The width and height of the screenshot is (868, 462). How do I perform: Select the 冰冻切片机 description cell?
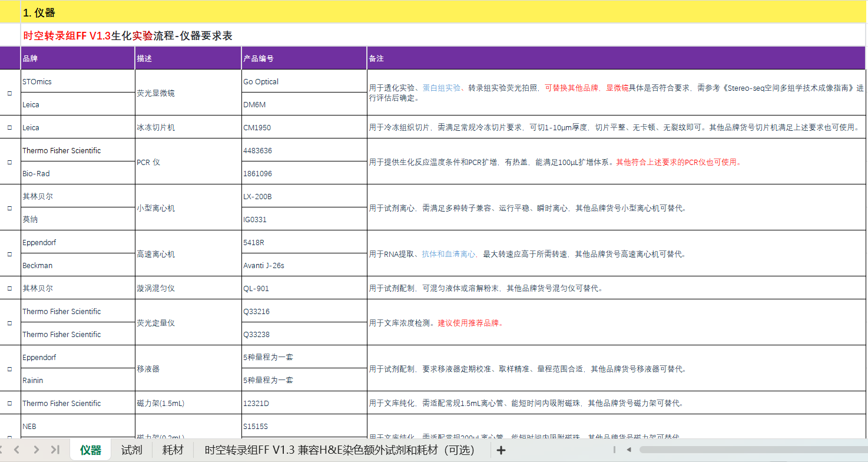pyautogui.click(x=188, y=127)
